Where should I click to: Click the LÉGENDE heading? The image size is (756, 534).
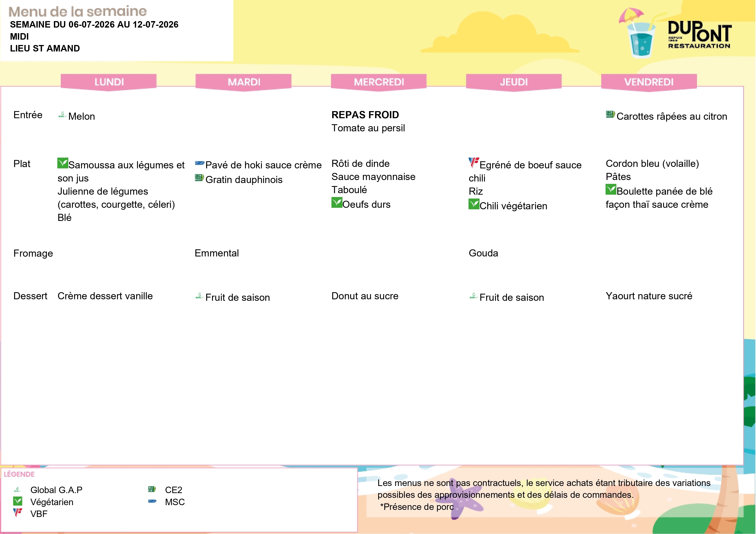19,474
